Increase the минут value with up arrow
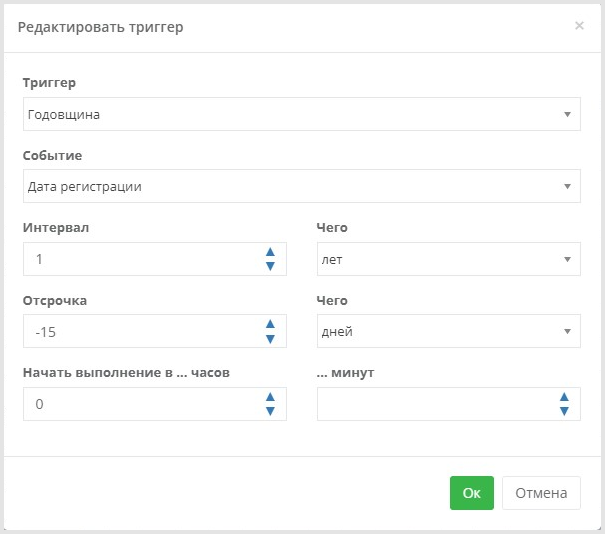 click(x=564, y=397)
